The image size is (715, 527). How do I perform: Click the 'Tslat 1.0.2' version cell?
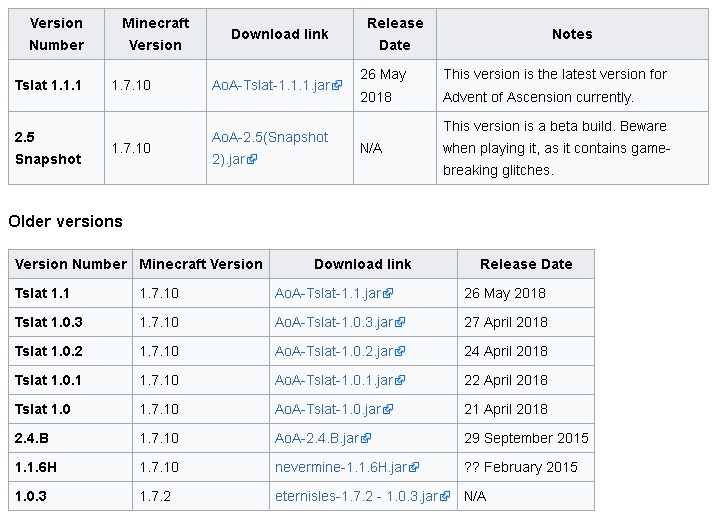coord(71,351)
